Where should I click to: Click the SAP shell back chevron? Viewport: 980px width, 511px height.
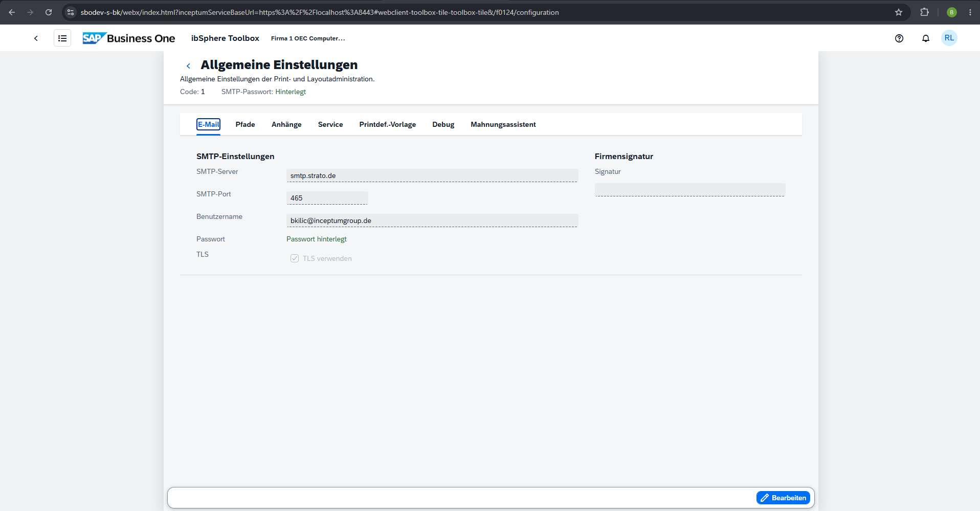point(36,38)
